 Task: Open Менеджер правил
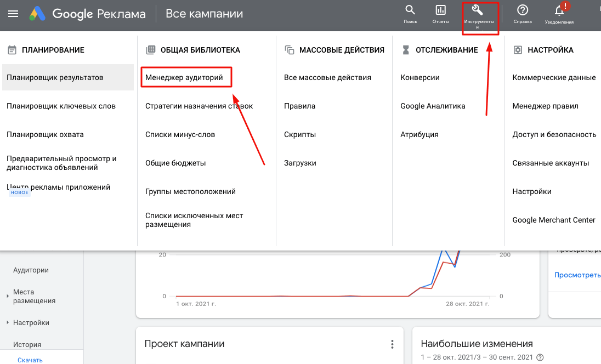pyautogui.click(x=546, y=106)
